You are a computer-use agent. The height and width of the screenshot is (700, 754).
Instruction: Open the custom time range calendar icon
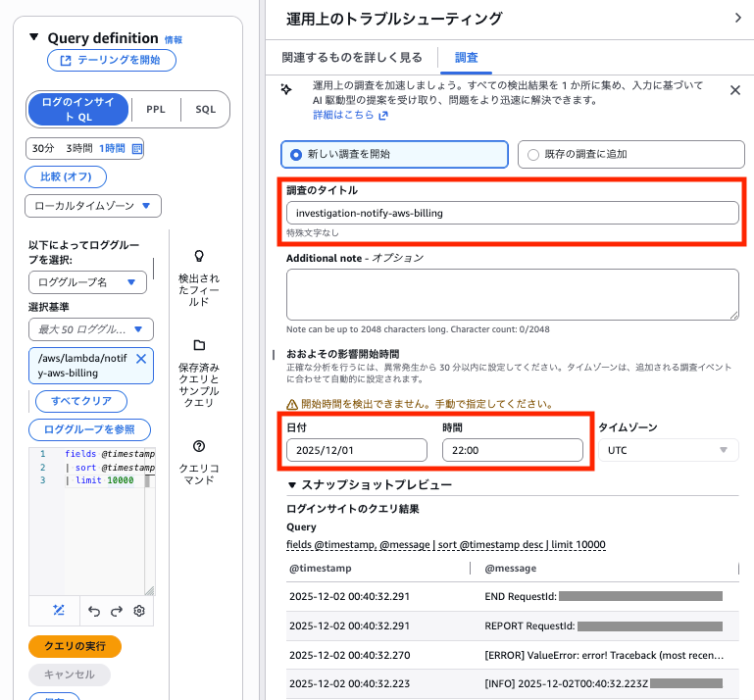point(137,149)
